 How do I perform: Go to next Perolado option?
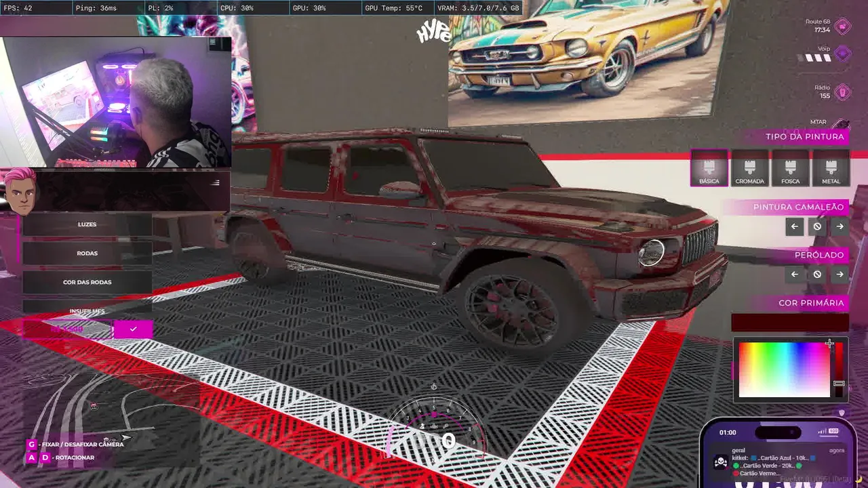[840, 274]
